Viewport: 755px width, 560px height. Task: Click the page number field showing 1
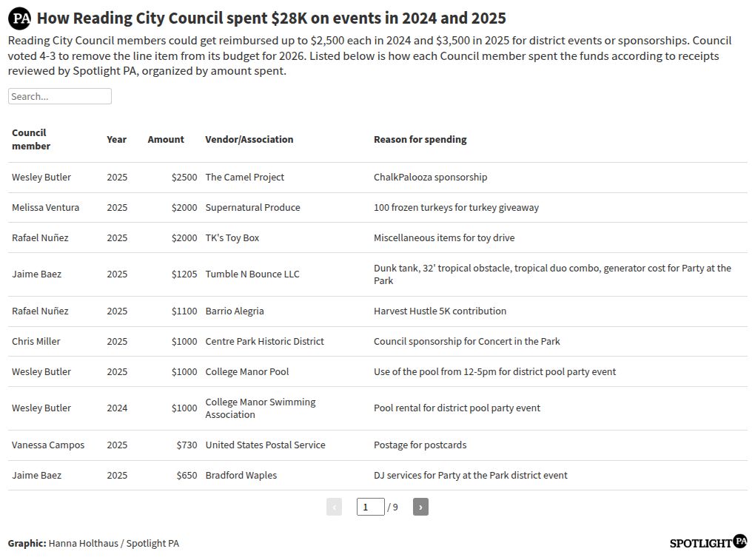[370, 506]
